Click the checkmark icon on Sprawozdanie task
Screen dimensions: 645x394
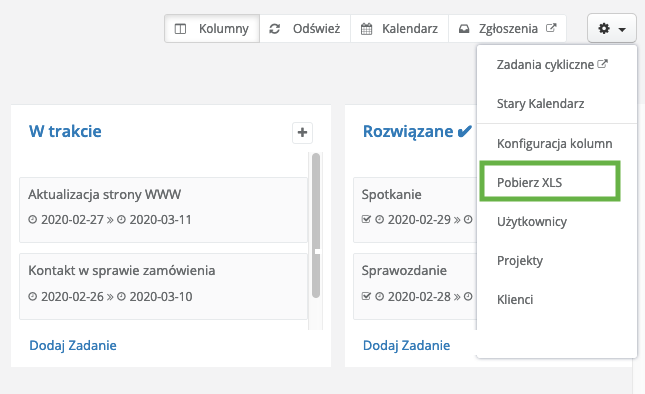click(366, 296)
